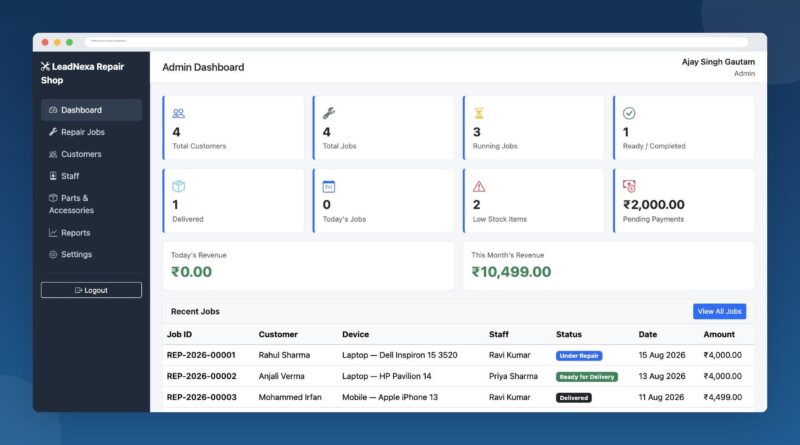Click the Reports chart icon

click(x=53, y=233)
